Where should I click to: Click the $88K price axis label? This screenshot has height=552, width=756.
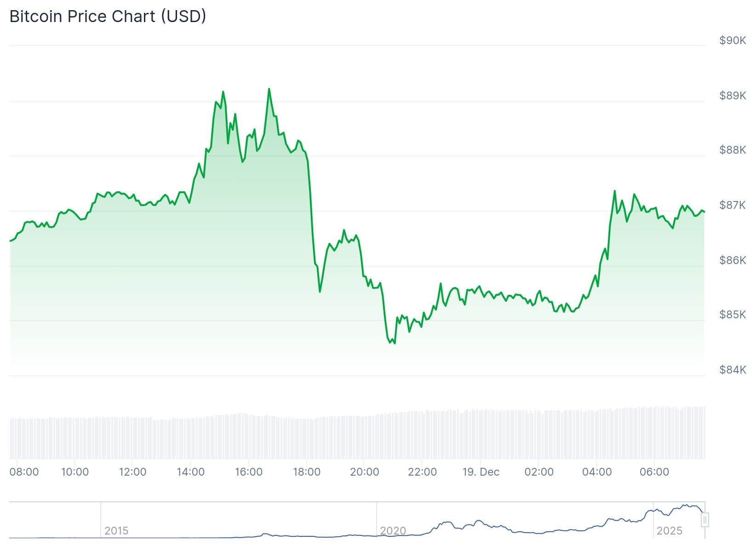733,150
